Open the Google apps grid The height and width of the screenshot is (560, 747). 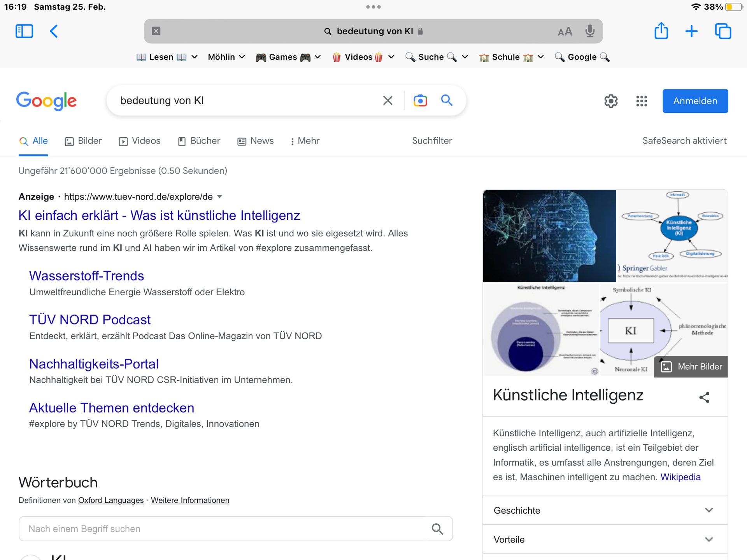(x=642, y=101)
